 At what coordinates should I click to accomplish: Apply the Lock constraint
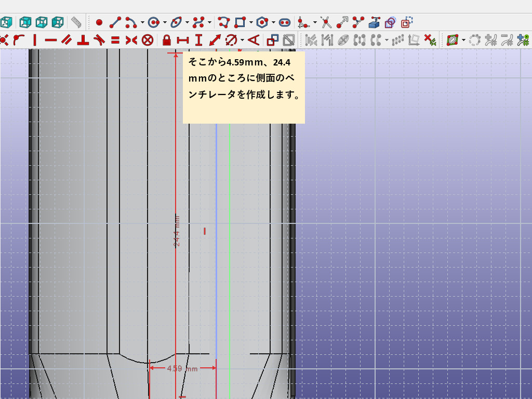click(x=167, y=39)
